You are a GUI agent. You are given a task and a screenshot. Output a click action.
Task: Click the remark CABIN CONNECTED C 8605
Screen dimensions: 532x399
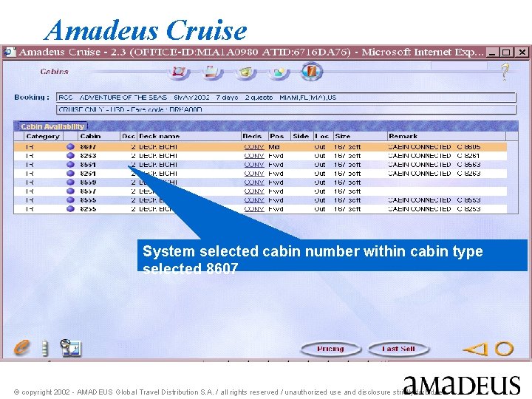pos(434,147)
